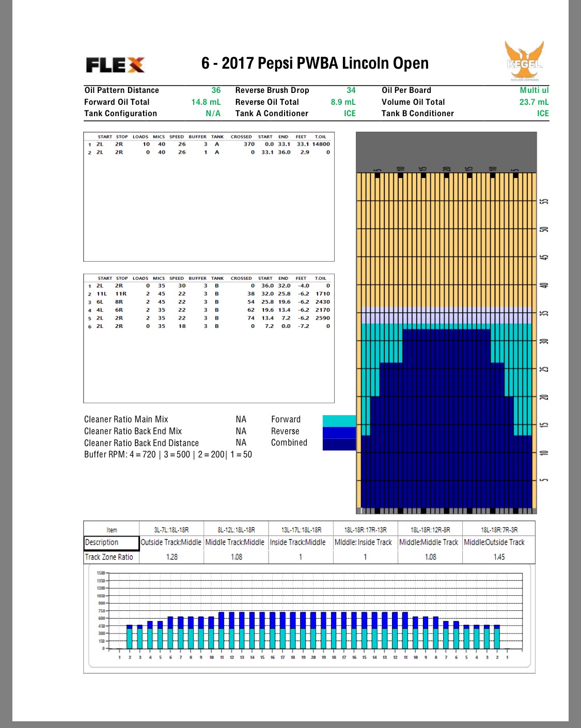Select reverse row 2 start 11L
This screenshot has height=728, width=581.
click(101, 294)
